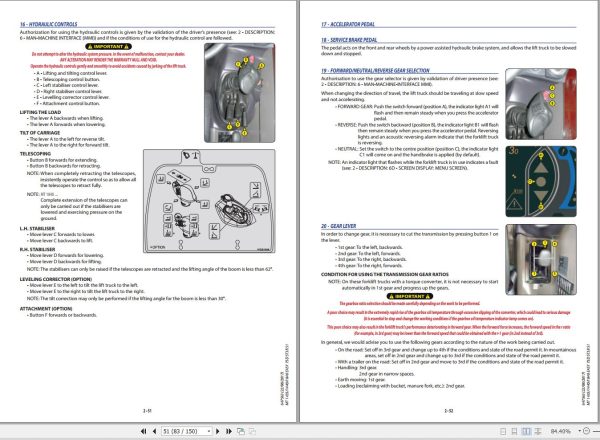This screenshot has width=600, height=440.
Task: Click the gear lever photo
Action: point(541,259)
